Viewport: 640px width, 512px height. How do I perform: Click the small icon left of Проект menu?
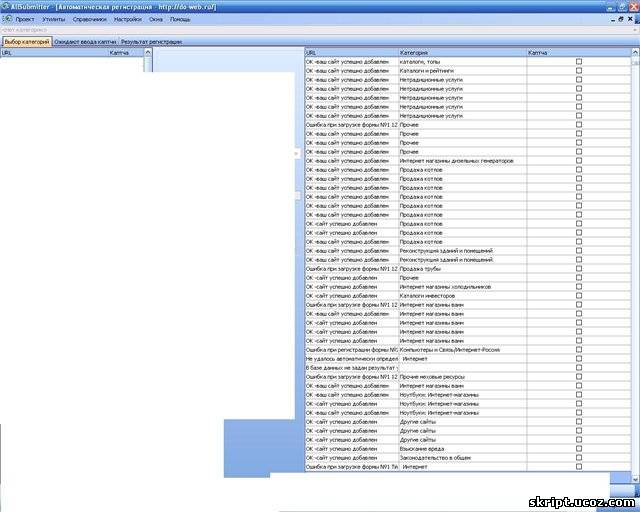(x=6, y=19)
